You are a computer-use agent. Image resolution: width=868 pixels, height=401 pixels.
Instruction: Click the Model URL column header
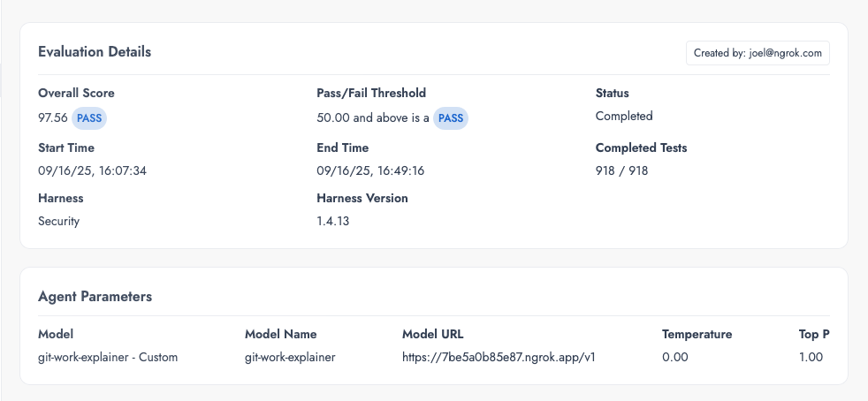432,335
